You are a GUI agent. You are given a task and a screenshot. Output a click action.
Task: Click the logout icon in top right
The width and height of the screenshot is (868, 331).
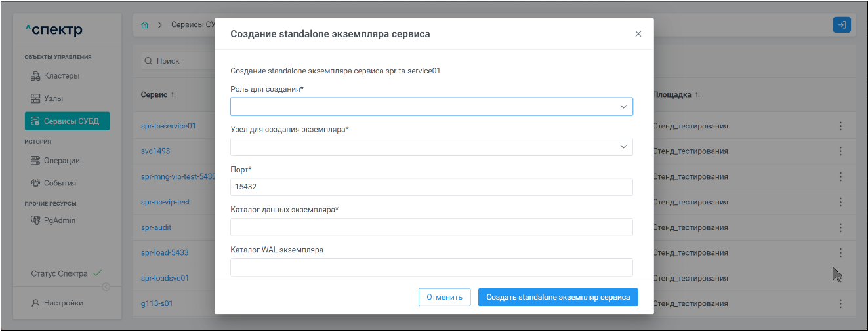click(841, 25)
